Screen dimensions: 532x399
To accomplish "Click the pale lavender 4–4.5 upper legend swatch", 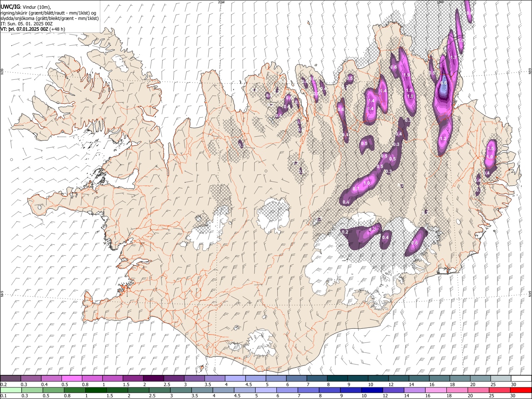I will [x=235, y=379].
